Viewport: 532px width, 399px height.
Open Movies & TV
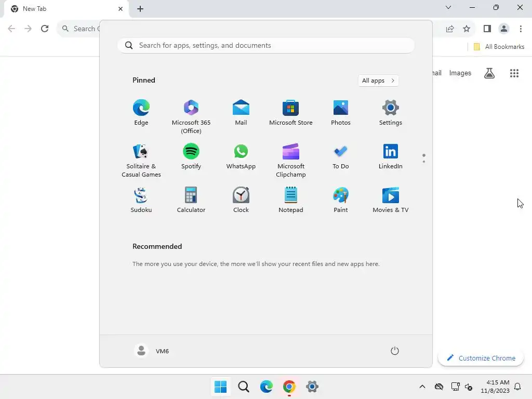click(x=391, y=199)
